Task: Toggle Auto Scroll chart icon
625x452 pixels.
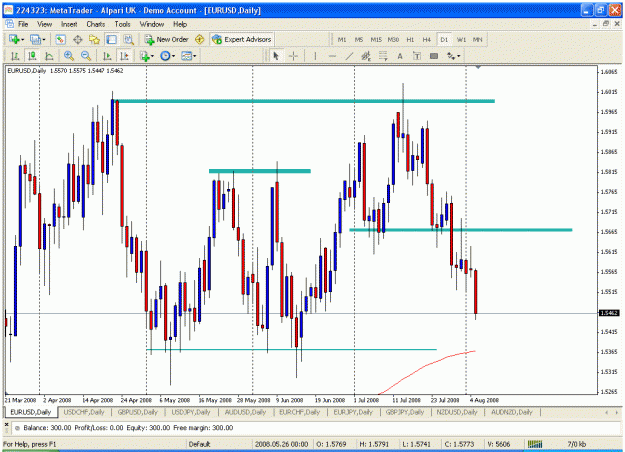Action: tap(107, 56)
